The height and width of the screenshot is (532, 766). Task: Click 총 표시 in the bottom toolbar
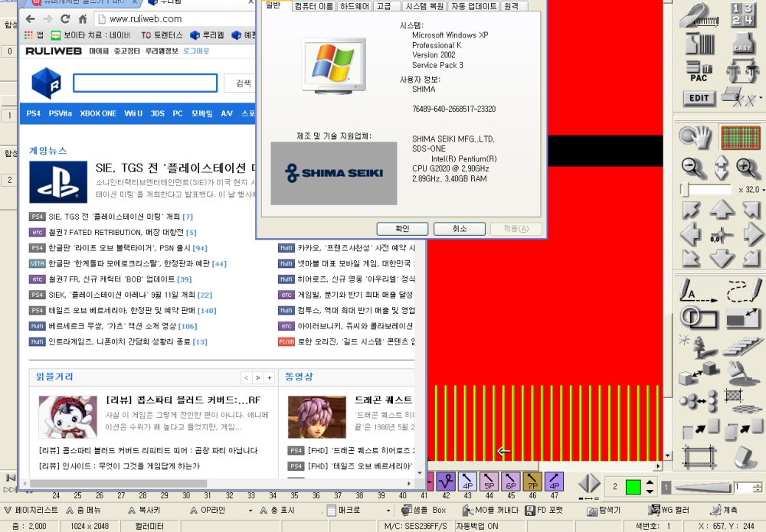pyautogui.click(x=277, y=510)
